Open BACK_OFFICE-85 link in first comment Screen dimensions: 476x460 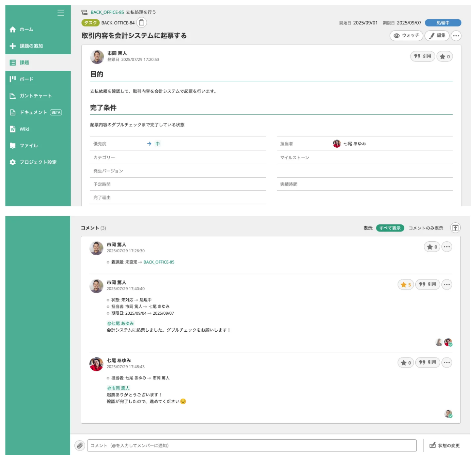click(159, 262)
